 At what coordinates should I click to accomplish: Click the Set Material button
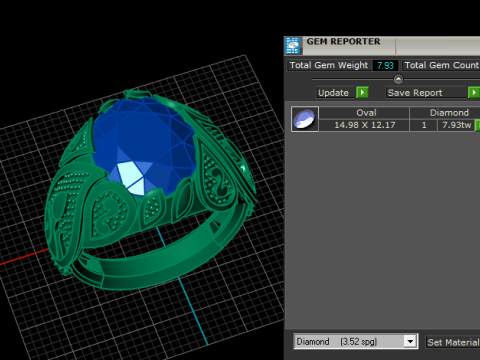pyautogui.click(x=453, y=342)
